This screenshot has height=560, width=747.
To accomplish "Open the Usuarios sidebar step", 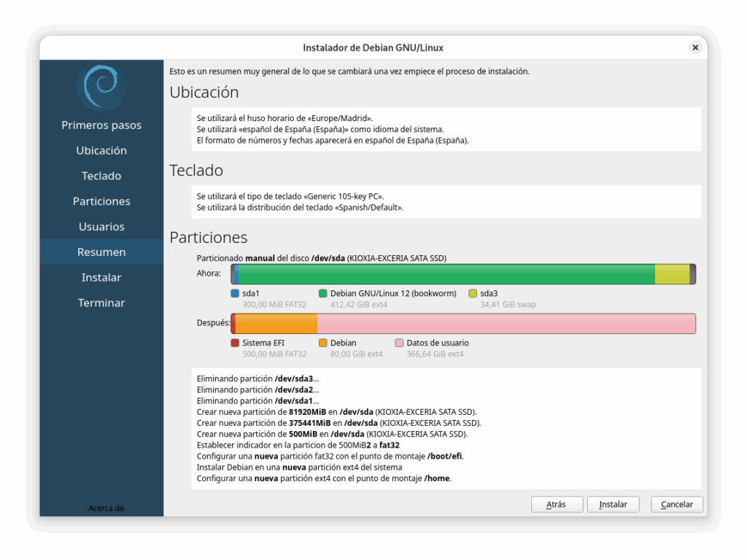I will [101, 227].
